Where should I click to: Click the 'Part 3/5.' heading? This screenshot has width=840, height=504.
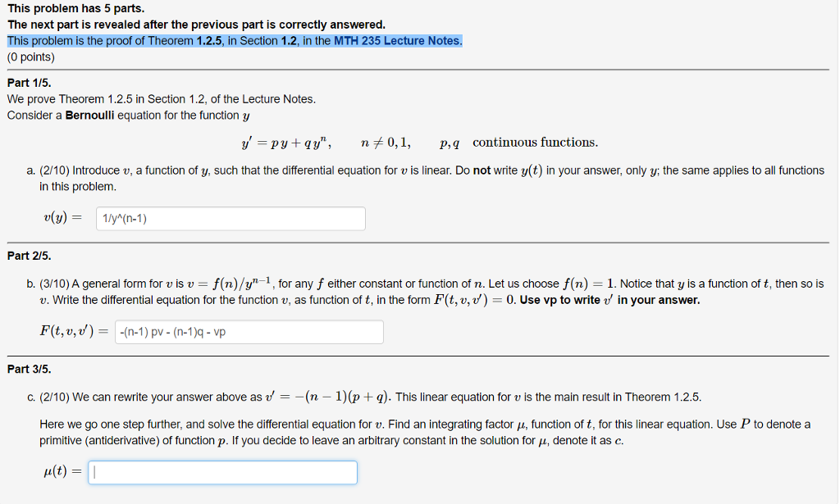coord(30,369)
